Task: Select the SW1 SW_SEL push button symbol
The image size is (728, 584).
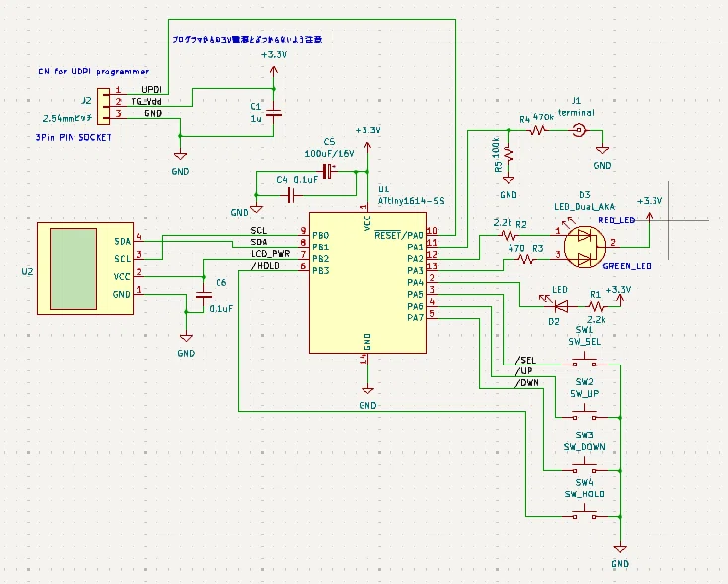Action: point(585,361)
